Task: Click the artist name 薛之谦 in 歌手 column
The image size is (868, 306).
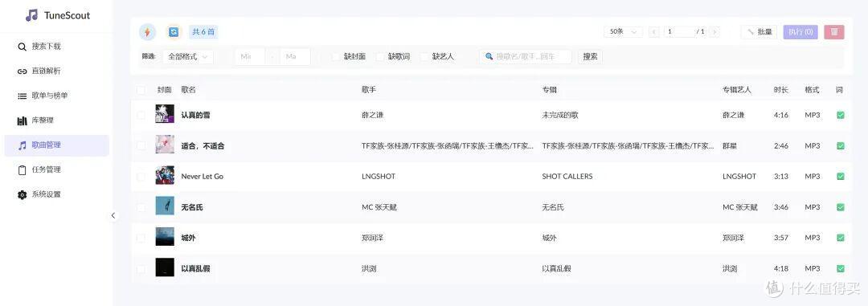Action: tap(373, 115)
